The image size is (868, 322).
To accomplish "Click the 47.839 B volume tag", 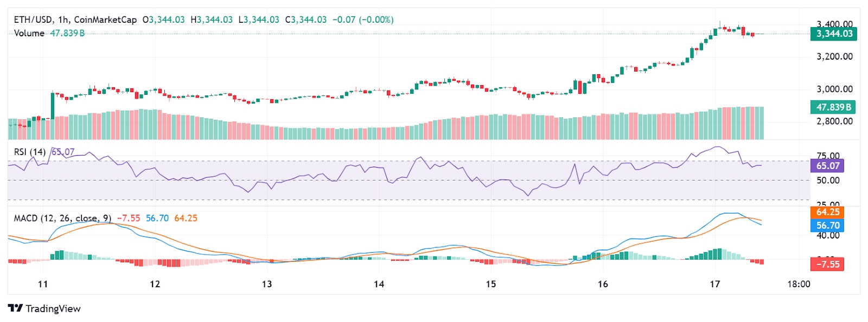I will pyautogui.click(x=833, y=107).
